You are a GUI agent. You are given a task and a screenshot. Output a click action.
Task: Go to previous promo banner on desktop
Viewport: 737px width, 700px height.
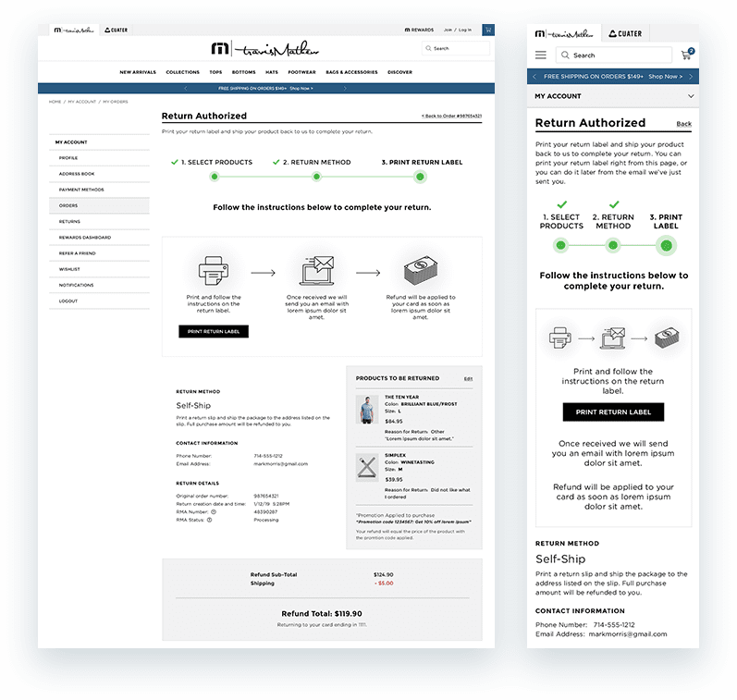click(x=186, y=89)
